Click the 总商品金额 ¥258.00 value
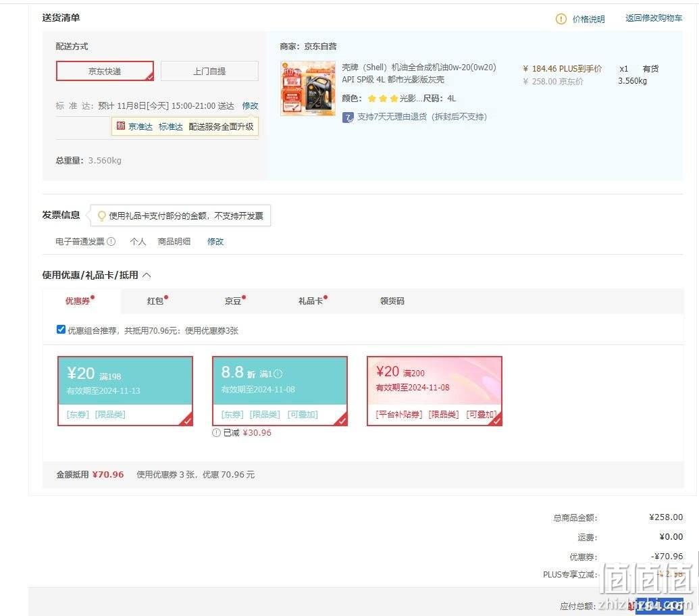 pyautogui.click(x=666, y=517)
